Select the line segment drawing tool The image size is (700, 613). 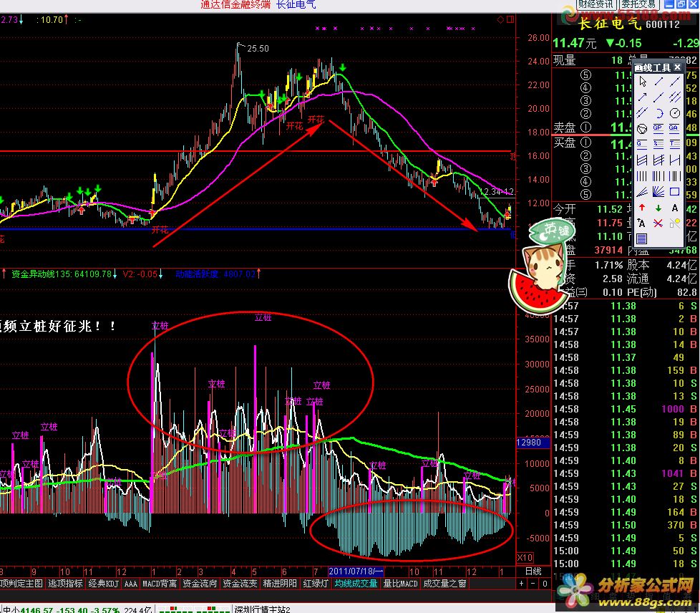tap(658, 82)
